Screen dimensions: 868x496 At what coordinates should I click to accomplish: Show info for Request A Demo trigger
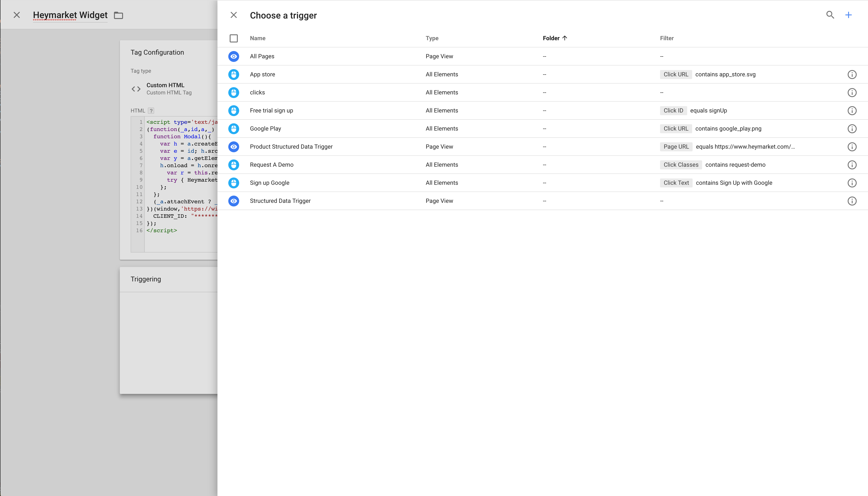click(x=852, y=164)
